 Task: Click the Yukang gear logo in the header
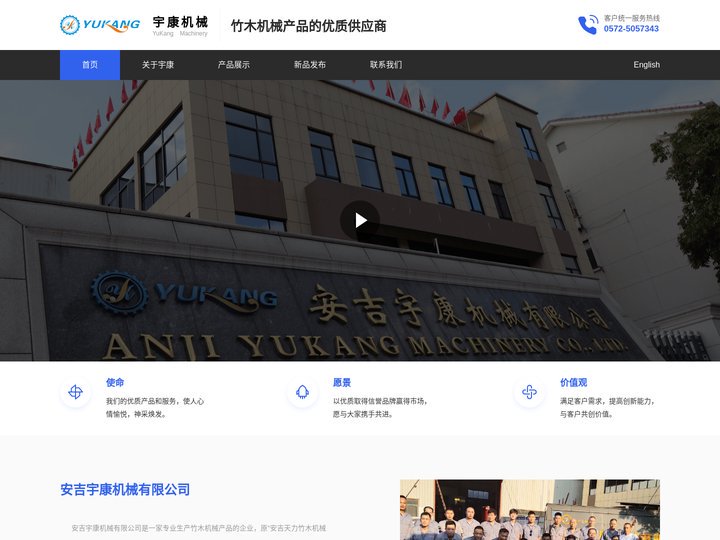tap(70, 25)
